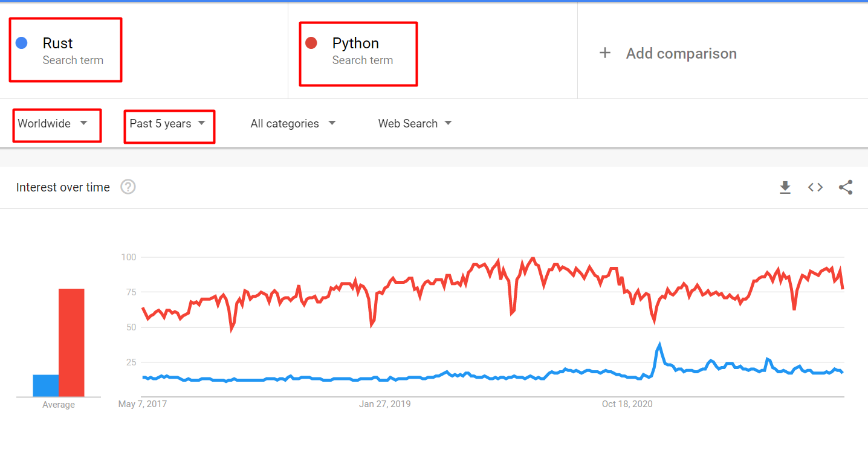Click the blue Rust average bar
868x456 pixels.
click(46, 385)
